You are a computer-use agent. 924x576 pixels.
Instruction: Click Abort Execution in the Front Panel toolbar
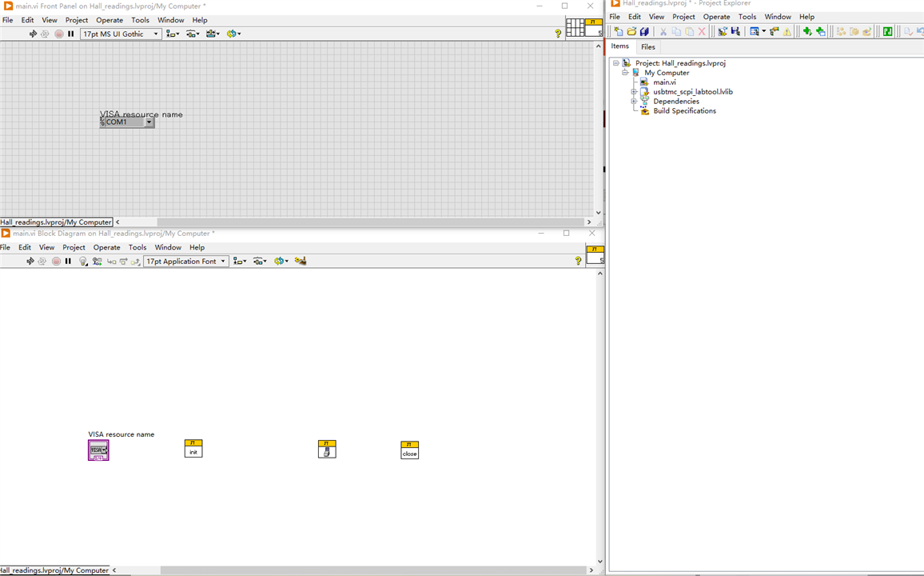pos(59,34)
